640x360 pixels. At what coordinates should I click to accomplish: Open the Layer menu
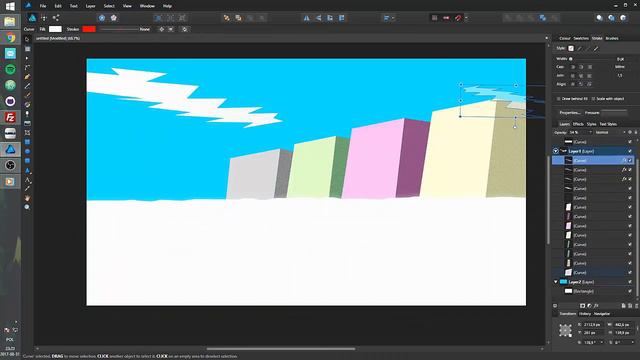coord(90,6)
